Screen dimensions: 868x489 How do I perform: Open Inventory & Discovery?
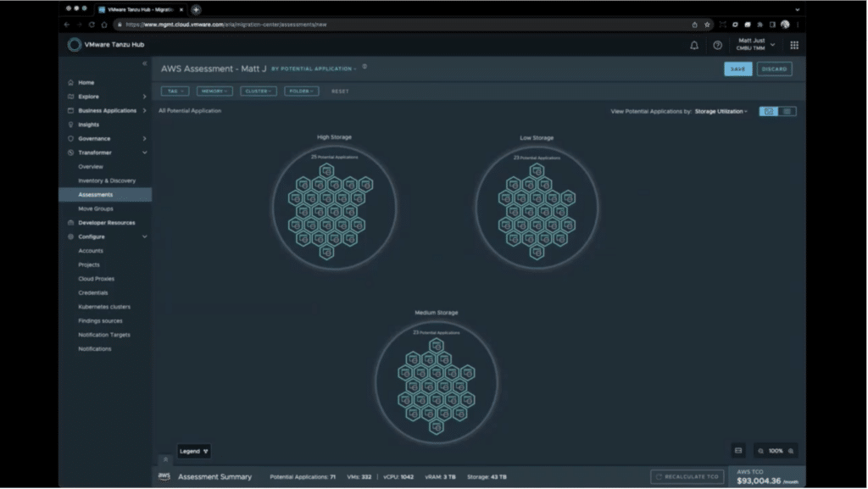click(x=107, y=181)
